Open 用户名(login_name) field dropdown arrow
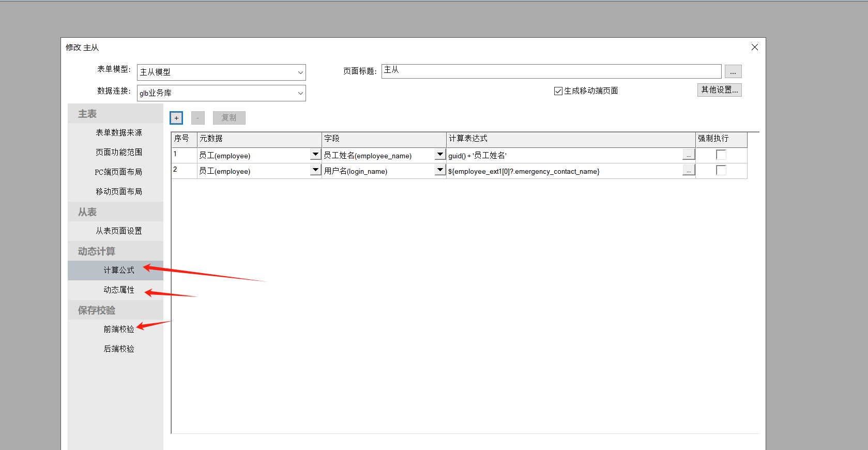This screenshot has width=868, height=450. click(440, 170)
